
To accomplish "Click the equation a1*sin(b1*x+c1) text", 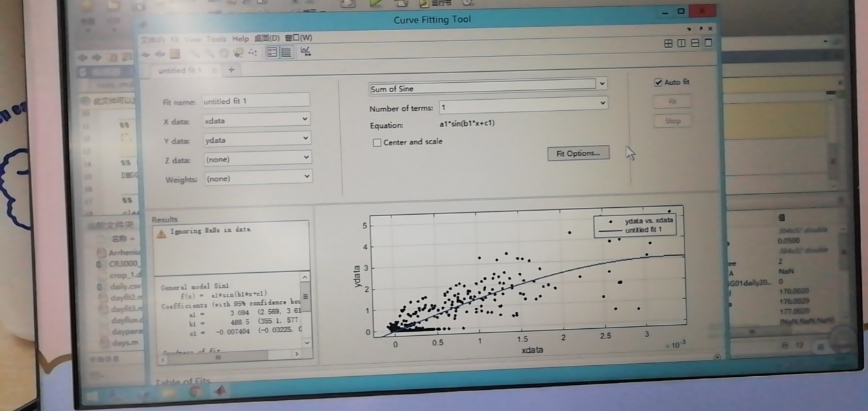I will point(467,124).
